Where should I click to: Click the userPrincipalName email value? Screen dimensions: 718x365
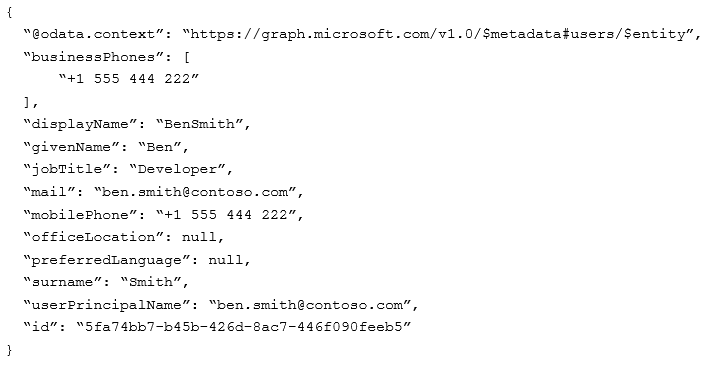pyautogui.click(x=310, y=305)
